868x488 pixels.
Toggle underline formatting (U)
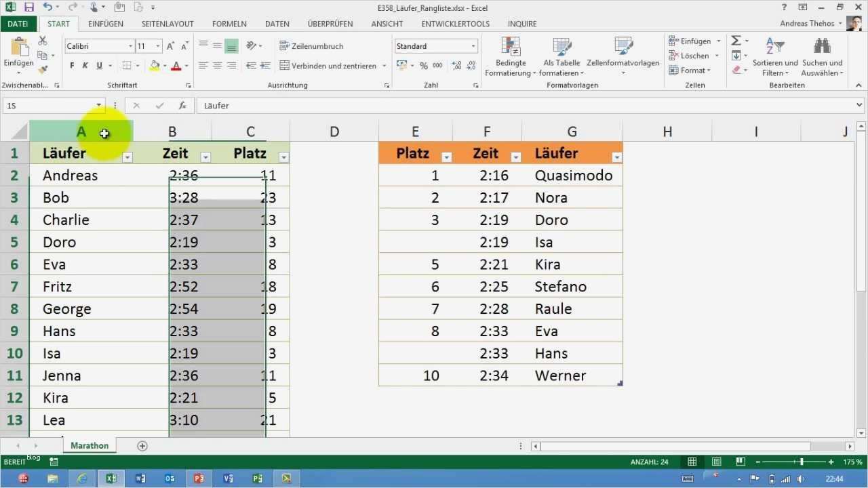(100, 66)
